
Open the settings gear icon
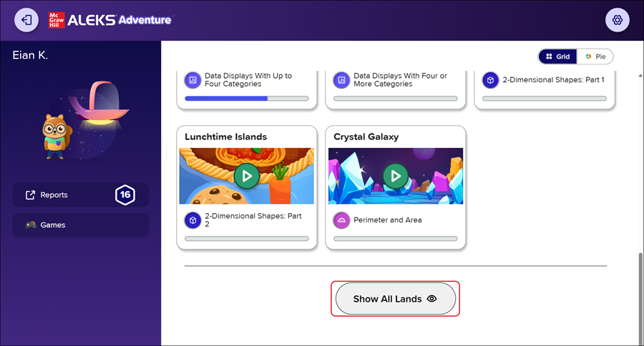pos(617,20)
